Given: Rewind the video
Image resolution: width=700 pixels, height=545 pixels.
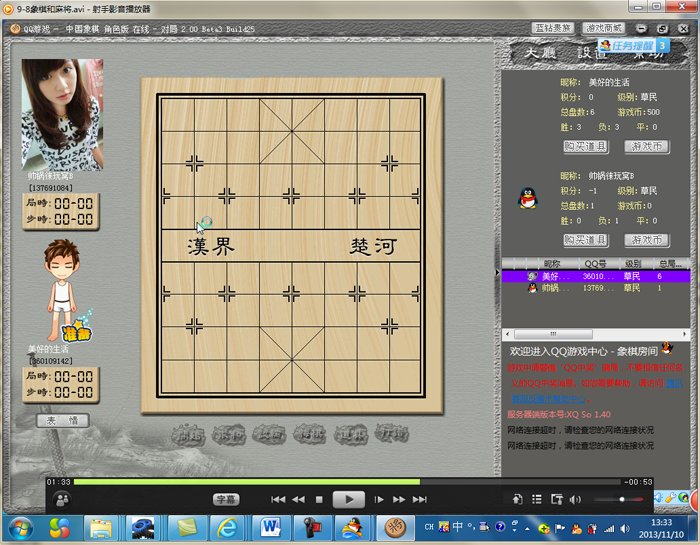Looking at the screenshot, I should point(299,499).
